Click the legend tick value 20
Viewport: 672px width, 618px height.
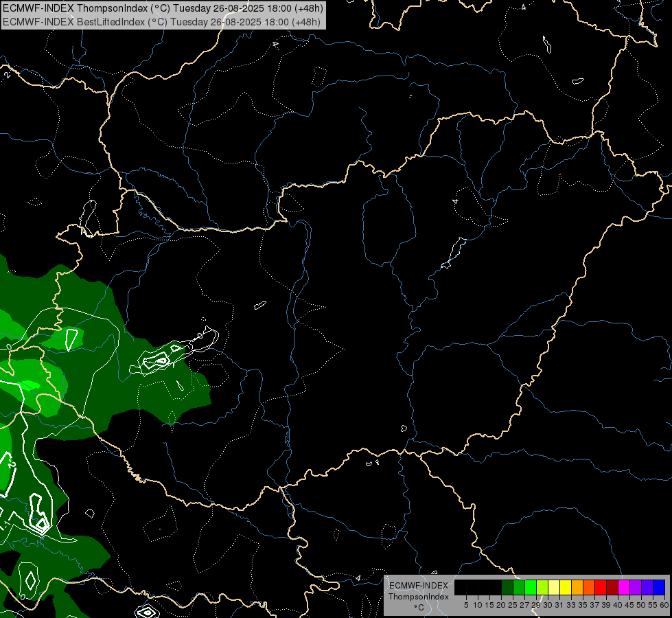[x=501, y=605]
